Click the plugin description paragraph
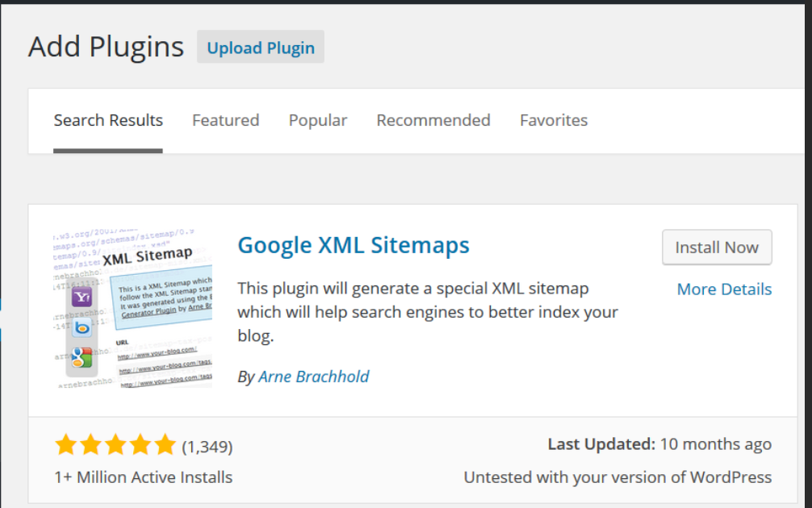The width and height of the screenshot is (812, 508). click(427, 312)
